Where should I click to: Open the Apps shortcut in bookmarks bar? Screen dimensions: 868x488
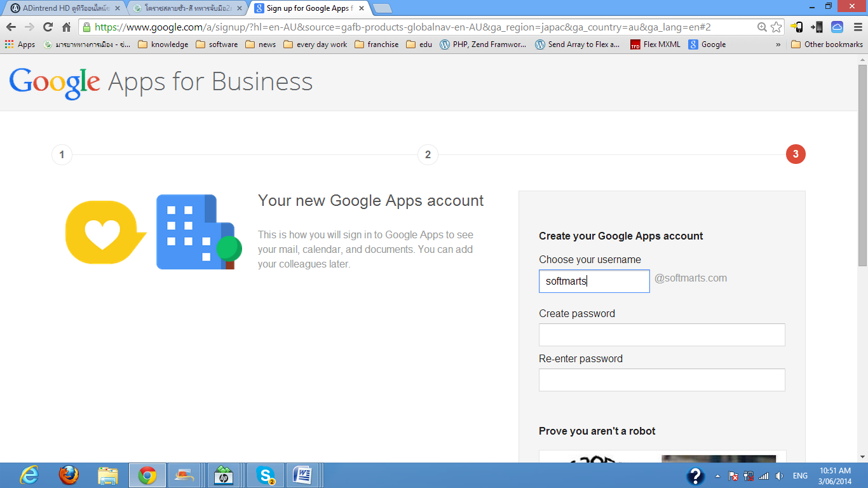[x=20, y=44]
